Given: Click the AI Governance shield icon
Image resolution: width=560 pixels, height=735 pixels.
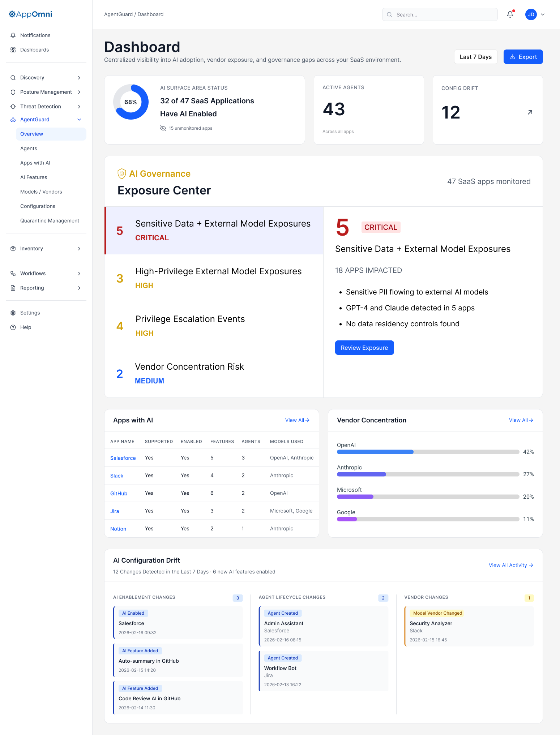Looking at the screenshot, I should pyautogui.click(x=122, y=174).
